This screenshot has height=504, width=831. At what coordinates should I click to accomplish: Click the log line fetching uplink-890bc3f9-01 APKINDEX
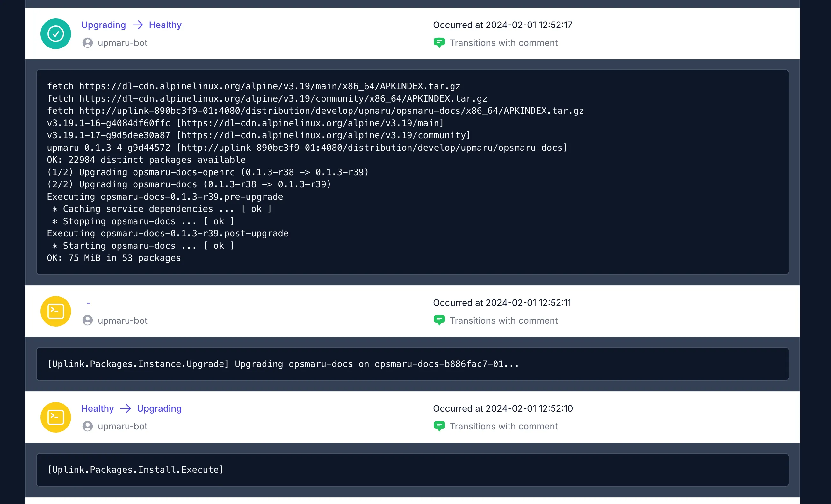pos(315,111)
